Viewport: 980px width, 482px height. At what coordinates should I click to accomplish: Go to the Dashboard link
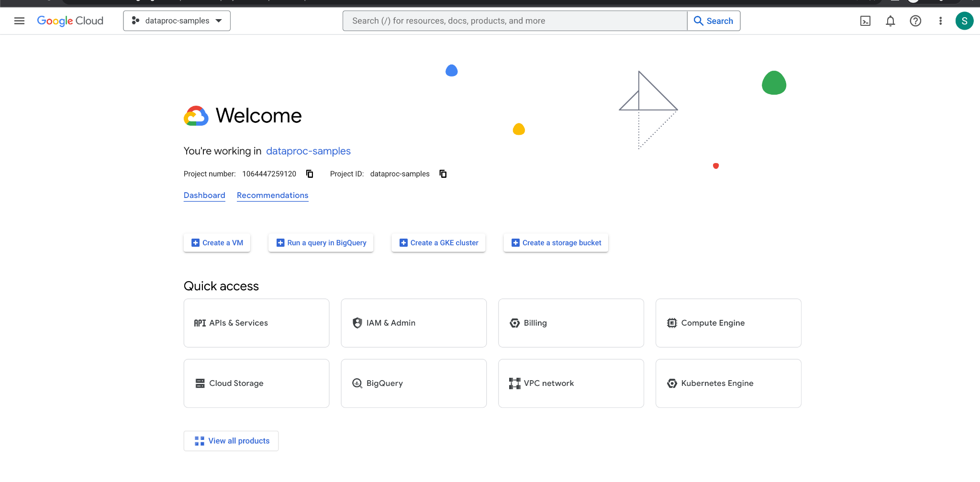204,195
